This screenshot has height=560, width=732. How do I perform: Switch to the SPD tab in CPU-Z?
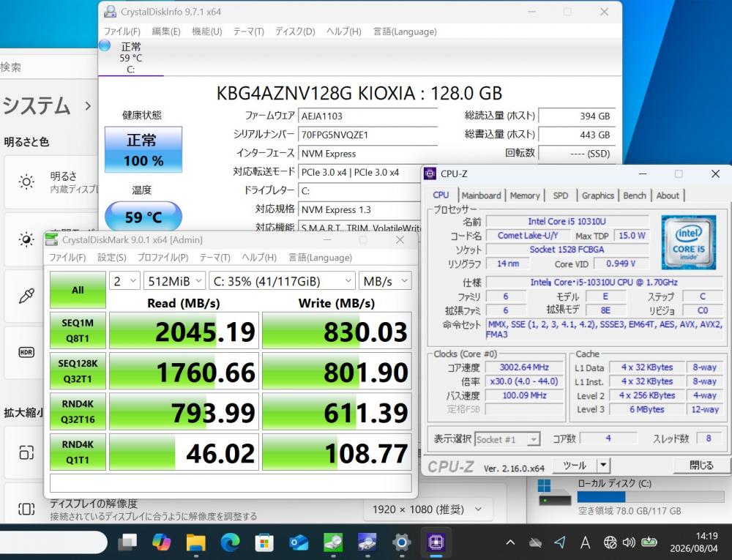coord(560,195)
